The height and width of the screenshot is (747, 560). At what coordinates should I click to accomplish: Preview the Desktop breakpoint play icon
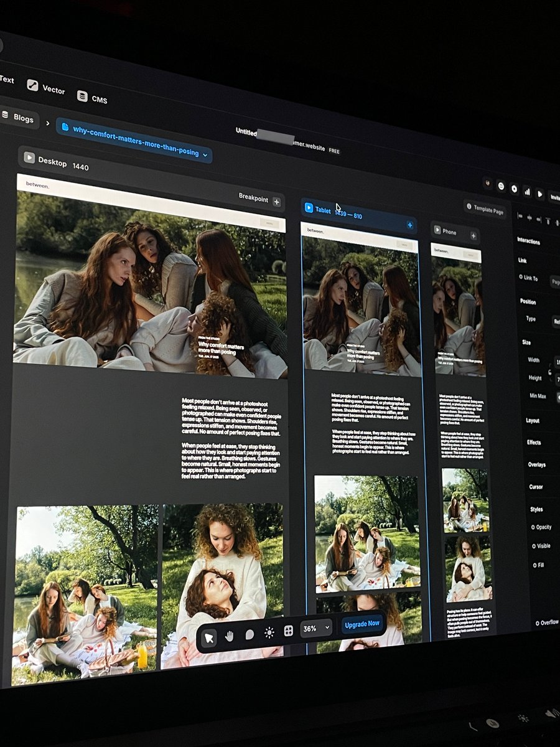(29, 158)
